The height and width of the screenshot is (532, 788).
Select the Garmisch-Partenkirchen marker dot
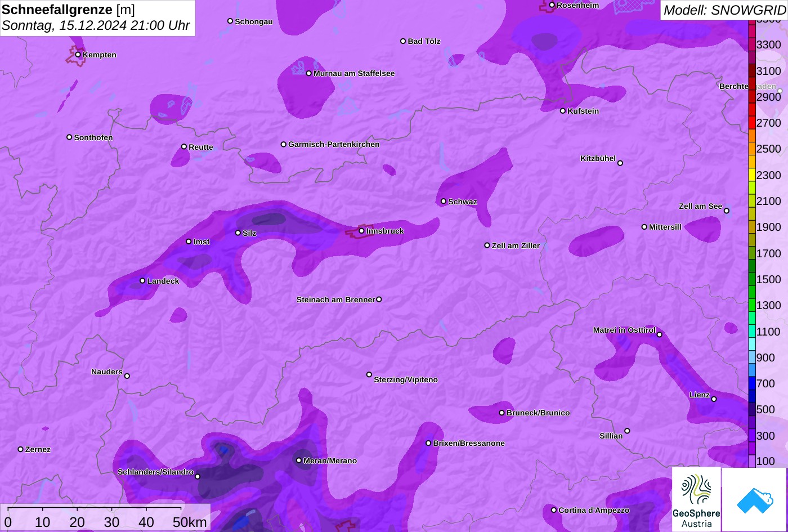(x=284, y=144)
